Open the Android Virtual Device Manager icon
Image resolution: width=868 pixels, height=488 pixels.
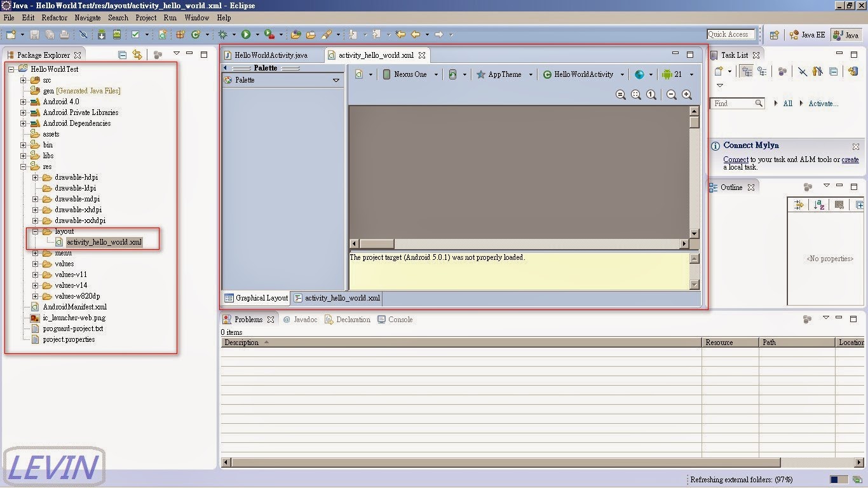(117, 35)
